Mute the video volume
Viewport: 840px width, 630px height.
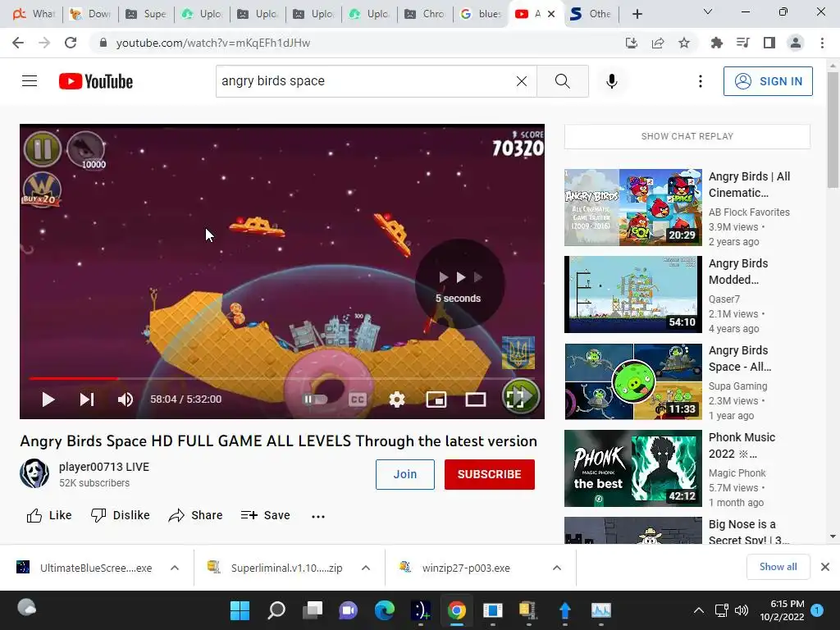(126, 399)
